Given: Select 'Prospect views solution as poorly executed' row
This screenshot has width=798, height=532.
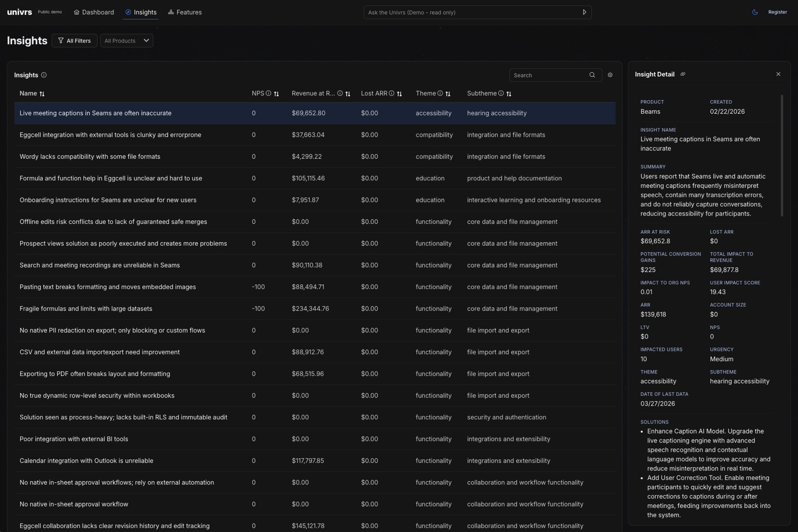Looking at the screenshot, I should [x=315, y=244].
